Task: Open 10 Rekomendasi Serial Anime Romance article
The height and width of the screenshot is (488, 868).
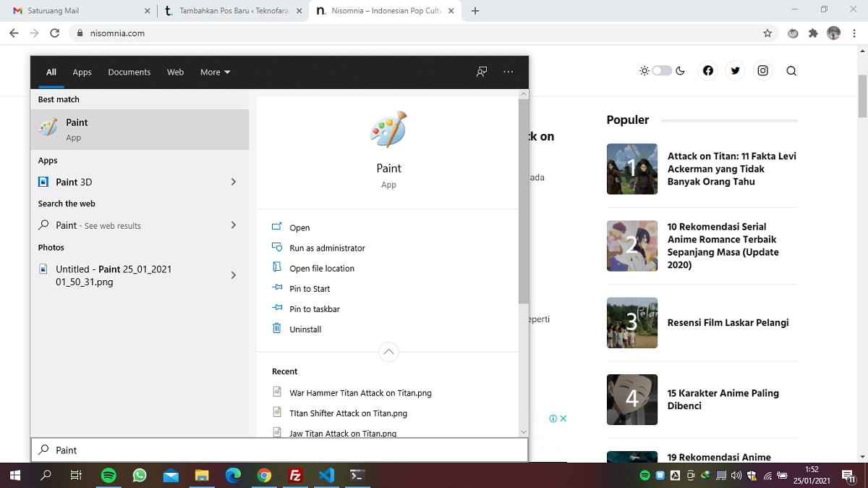Action: pyautogui.click(x=723, y=245)
